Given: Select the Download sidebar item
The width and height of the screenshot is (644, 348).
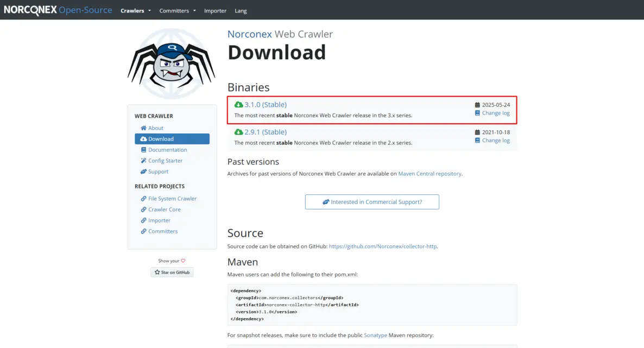Looking at the screenshot, I should [172, 139].
